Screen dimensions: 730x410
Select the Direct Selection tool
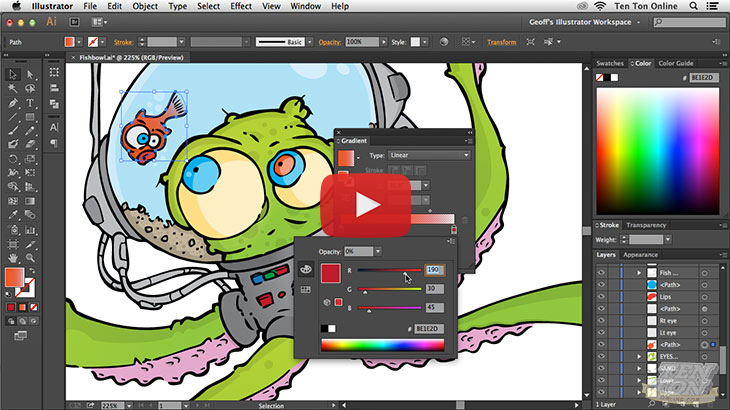point(30,74)
